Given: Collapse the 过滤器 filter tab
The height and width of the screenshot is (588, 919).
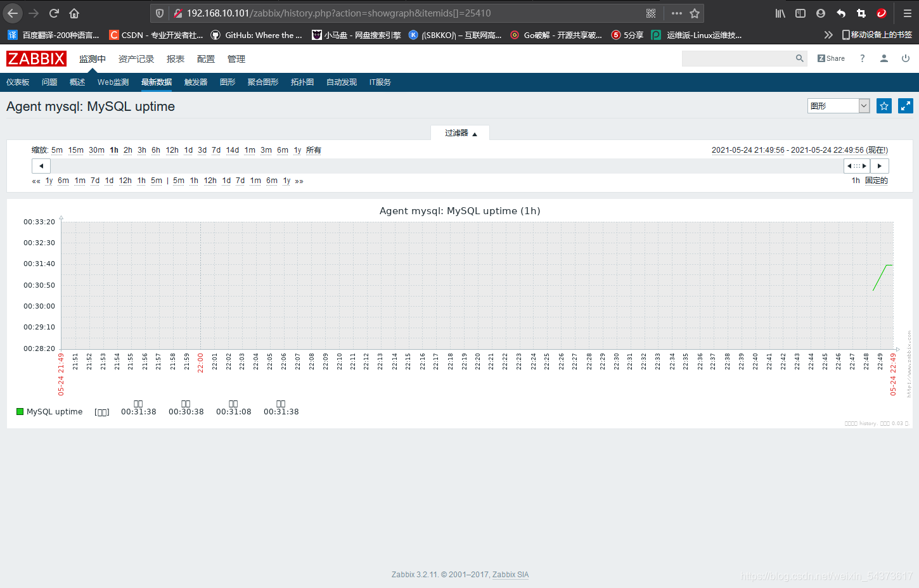Looking at the screenshot, I should point(460,133).
